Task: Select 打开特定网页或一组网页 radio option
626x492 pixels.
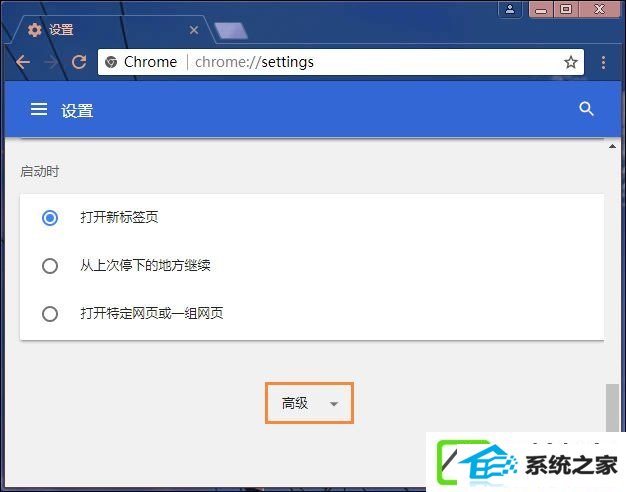Action: 50,313
